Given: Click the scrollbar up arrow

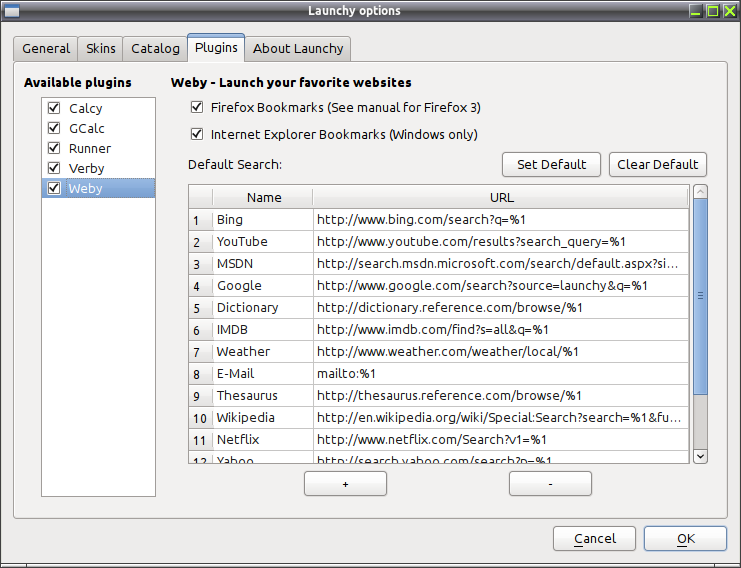Looking at the screenshot, I should [700, 192].
